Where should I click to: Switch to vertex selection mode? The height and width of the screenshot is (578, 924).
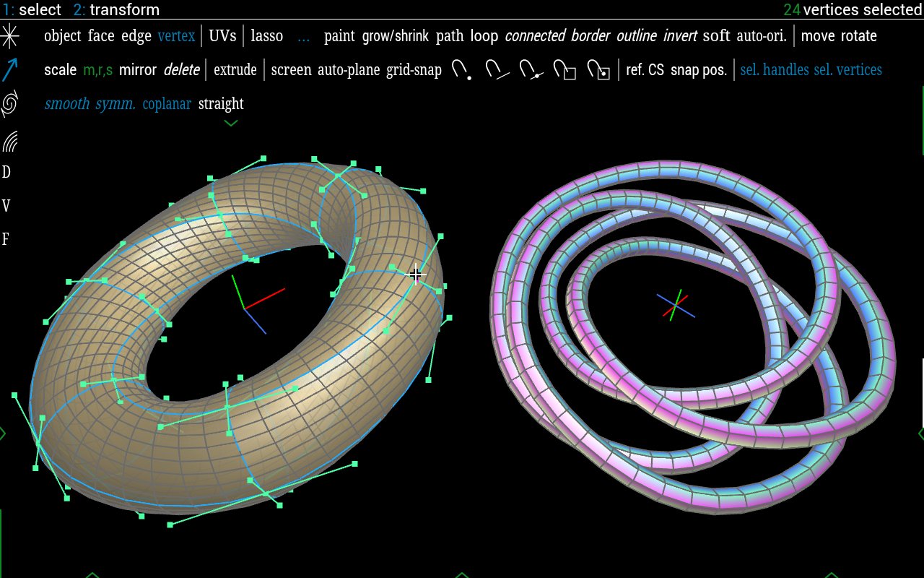pyautogui.click(x=176, y=35)
